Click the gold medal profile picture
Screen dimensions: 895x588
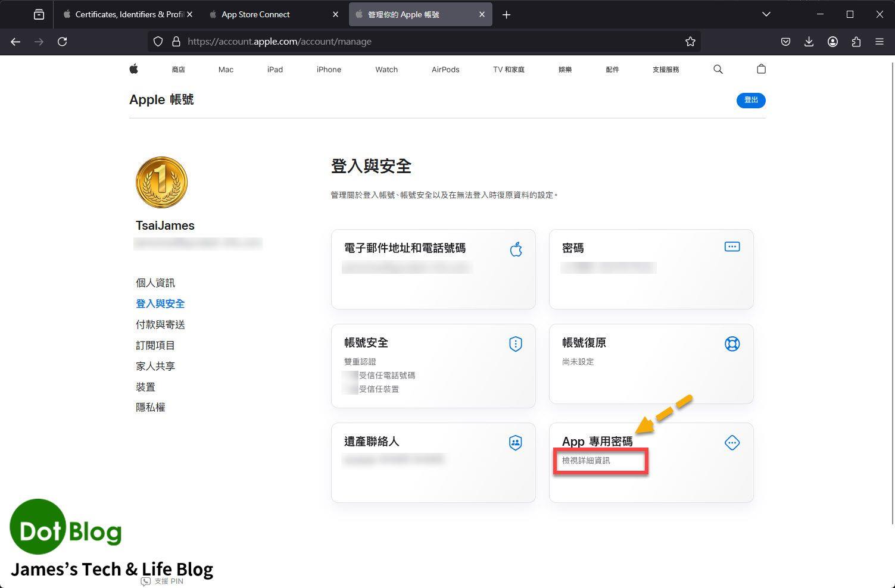click(x=161, y=182)
